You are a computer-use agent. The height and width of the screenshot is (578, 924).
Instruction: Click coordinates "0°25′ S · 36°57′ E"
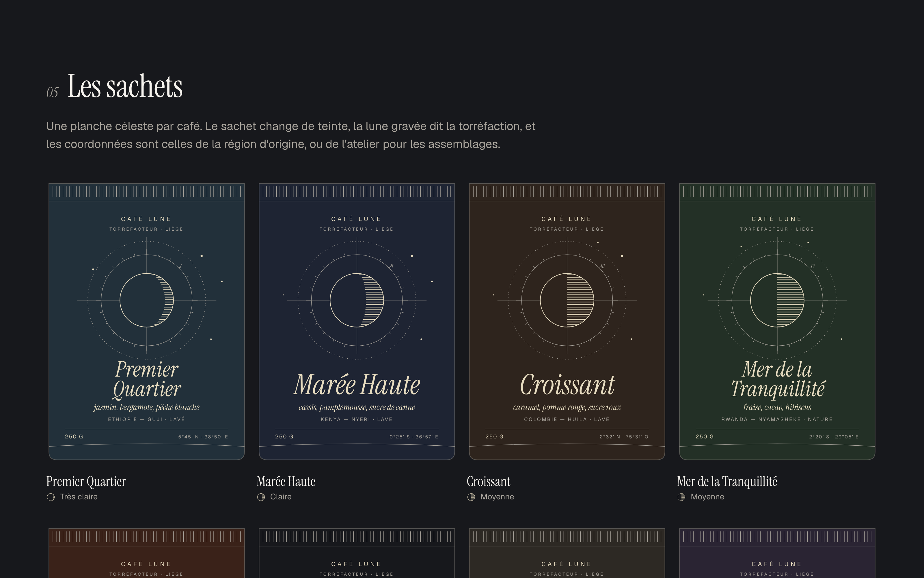[414, 437]
